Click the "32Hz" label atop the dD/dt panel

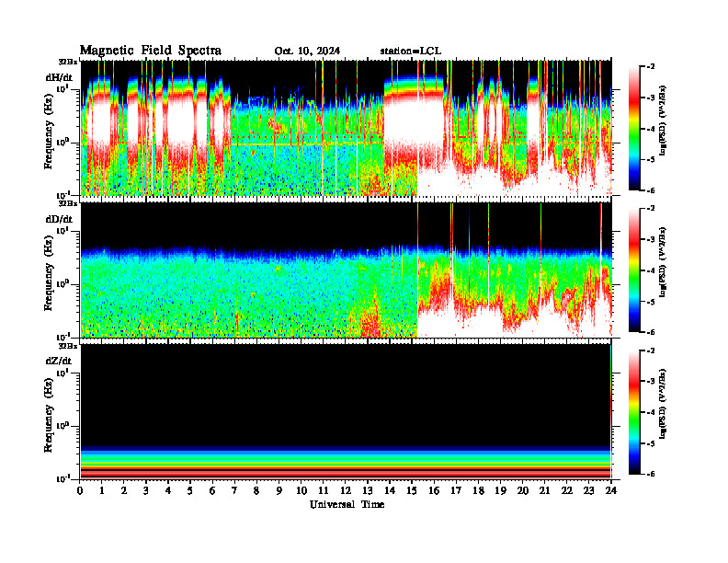67,203
